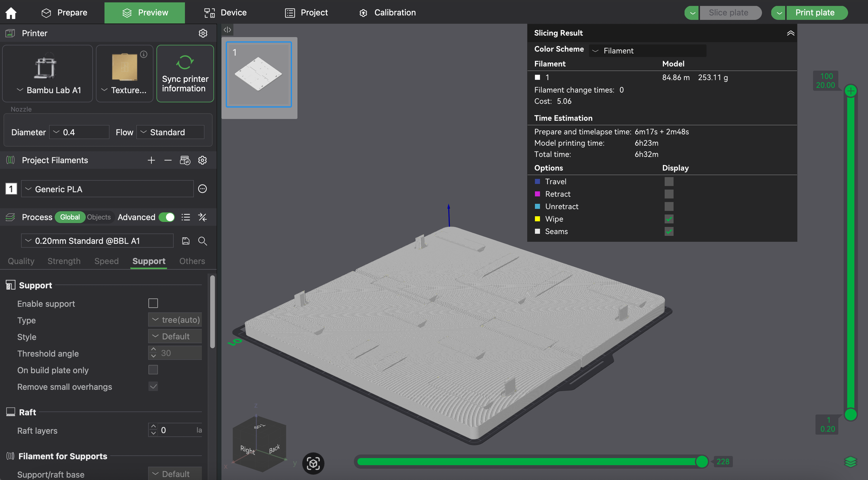Open compare presets icon in Process header

[202, 217]
